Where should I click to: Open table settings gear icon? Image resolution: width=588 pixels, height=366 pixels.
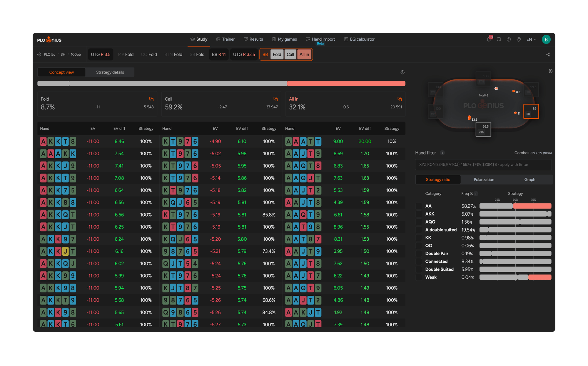pyautogui.click(x=551, y=71)
